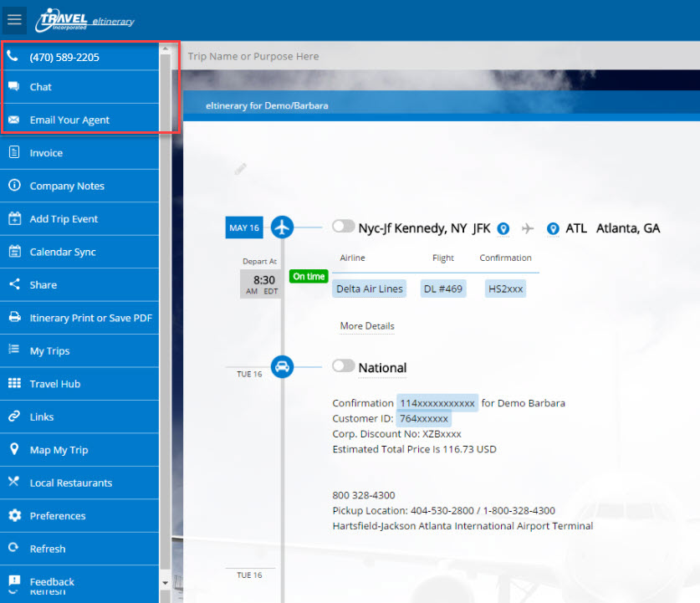Screen dimensions: 700x603
Task: Select Add Trip Event
Action: [79, 219]
